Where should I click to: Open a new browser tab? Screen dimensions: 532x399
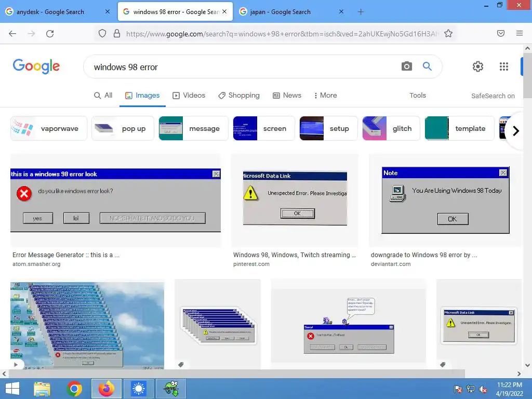click(x=361, y=12)
